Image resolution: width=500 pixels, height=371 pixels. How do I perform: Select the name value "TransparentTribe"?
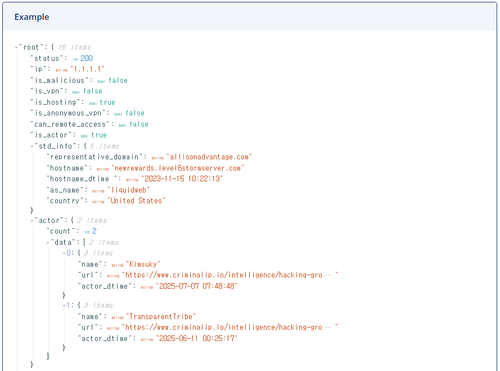pyautogui.click(x=161, y=317)
